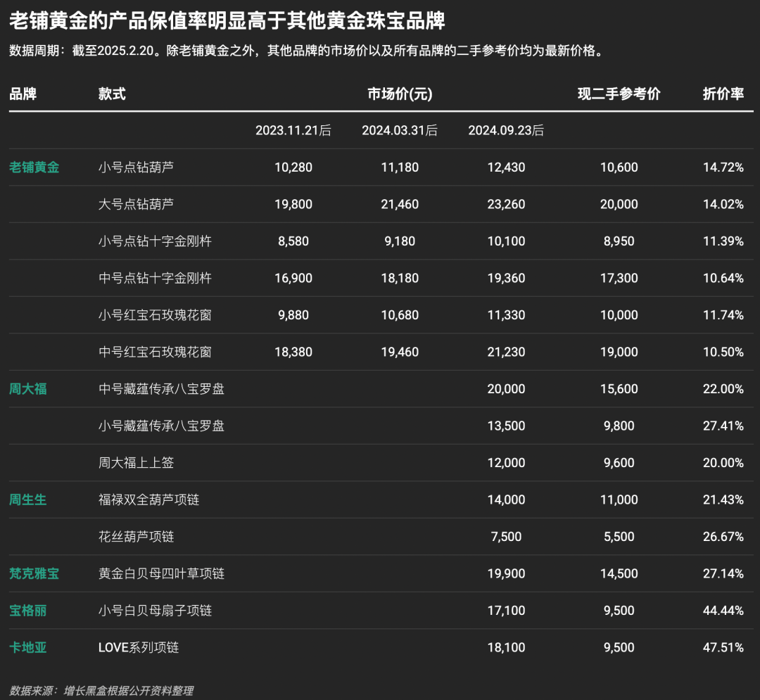760x700 pixels.
Task: Select the 折价率 column header
Action: click(x=723, y=94)
